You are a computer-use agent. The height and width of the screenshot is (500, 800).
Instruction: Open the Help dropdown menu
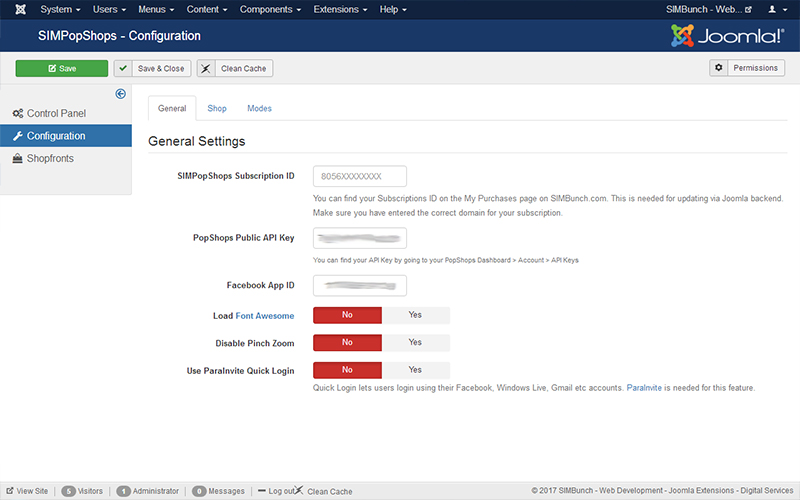coord(393,9)
